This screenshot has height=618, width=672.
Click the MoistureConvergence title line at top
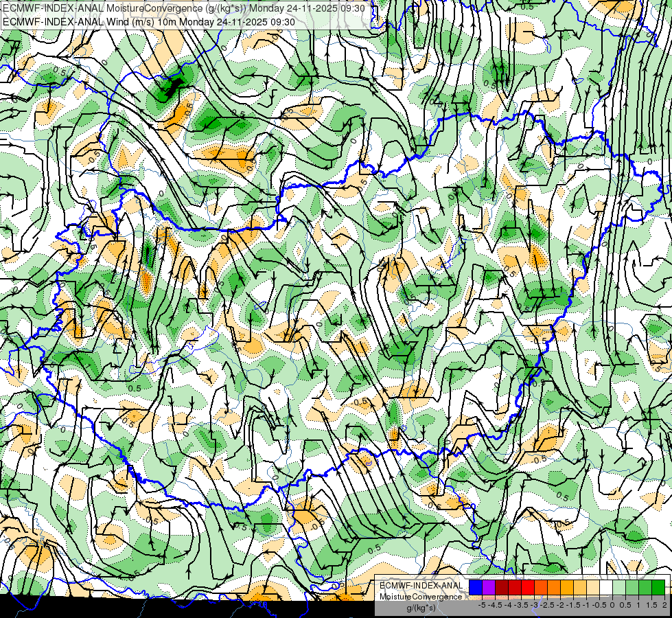(x=184, y=8)
